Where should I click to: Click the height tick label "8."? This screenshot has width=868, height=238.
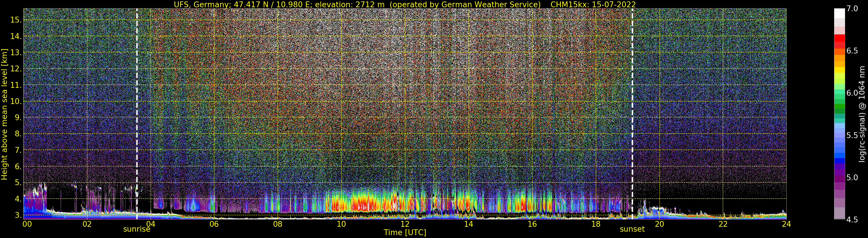[x=18, y=134]
